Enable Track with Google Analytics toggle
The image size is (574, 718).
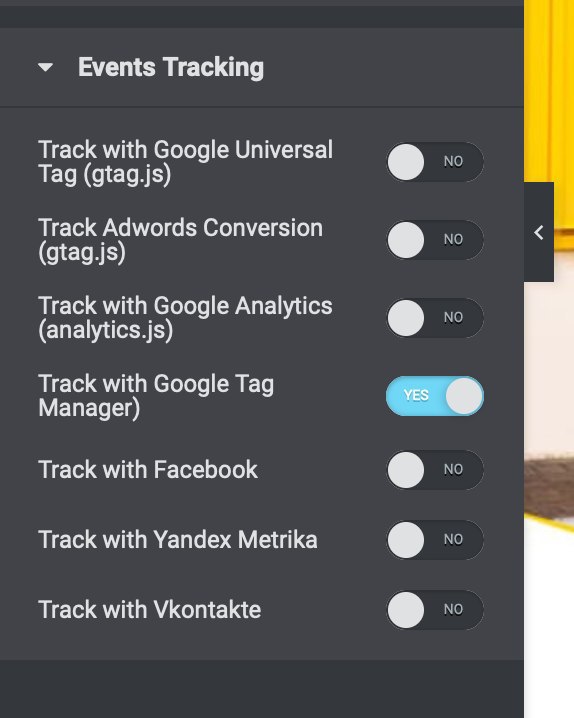click(x=435, y=317)
